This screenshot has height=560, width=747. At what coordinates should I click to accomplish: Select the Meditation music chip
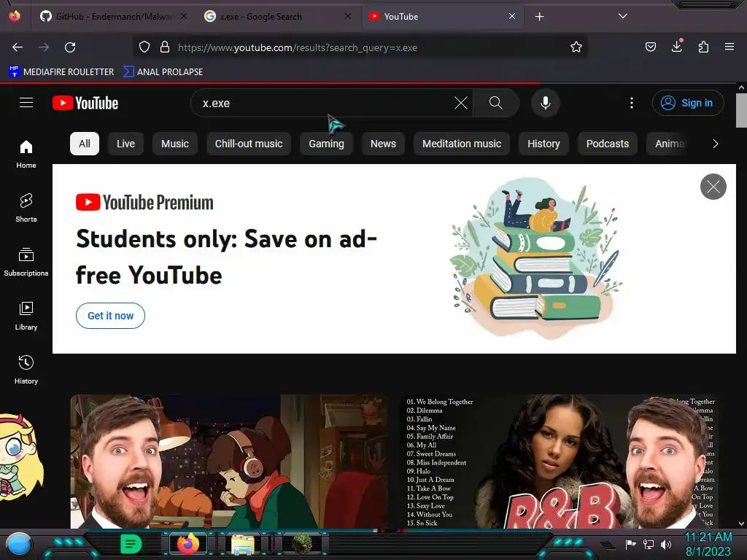point(462,144)
